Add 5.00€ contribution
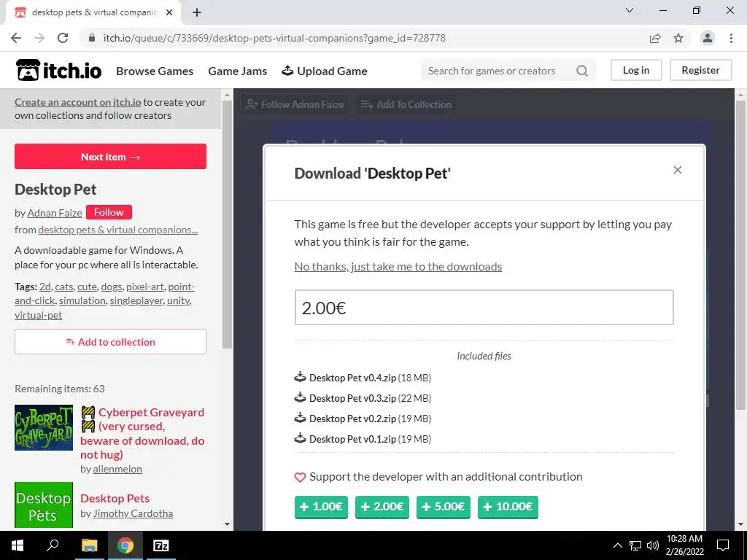 443,507
